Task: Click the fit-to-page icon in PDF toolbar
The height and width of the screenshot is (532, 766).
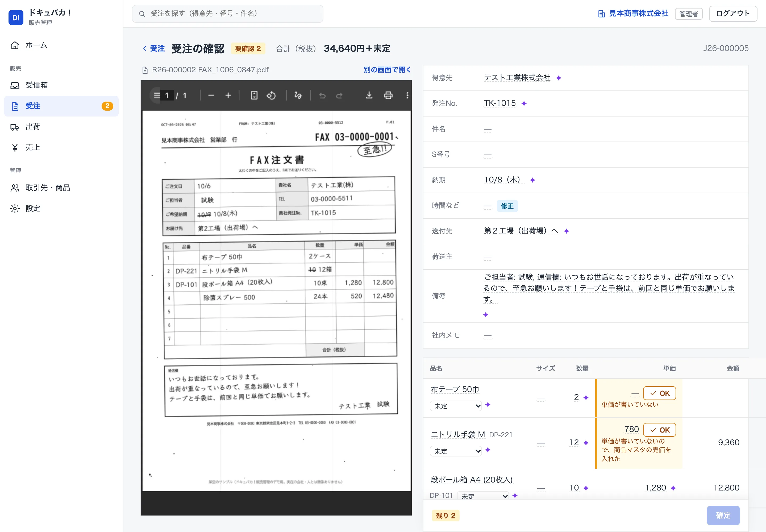Action: [x=254, y=95]
